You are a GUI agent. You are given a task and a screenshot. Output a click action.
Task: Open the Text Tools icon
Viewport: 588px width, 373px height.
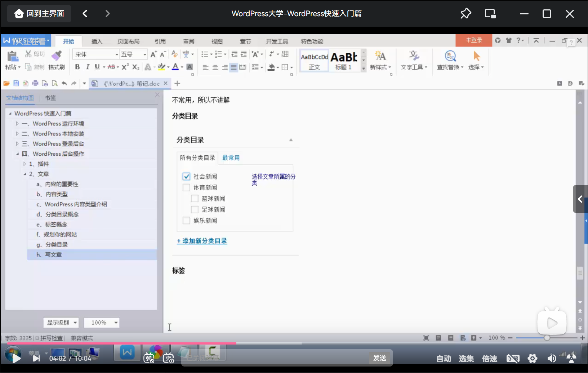pyautogui.click(x=414, y=55)
